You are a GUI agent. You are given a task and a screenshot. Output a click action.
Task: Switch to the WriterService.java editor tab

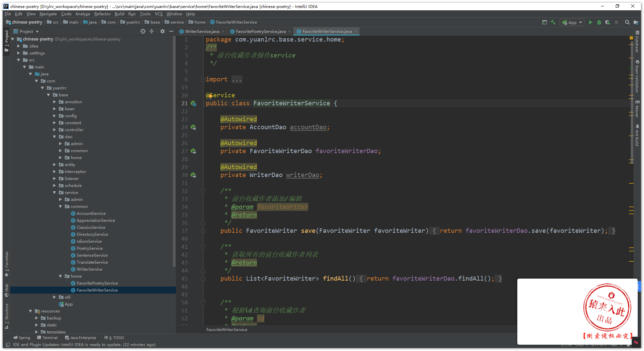click(202, 32)
